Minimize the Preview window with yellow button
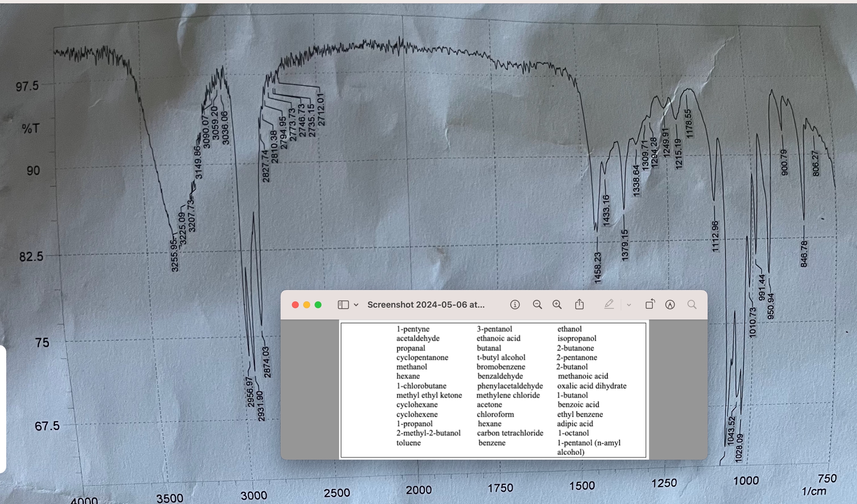 point(306,305)
